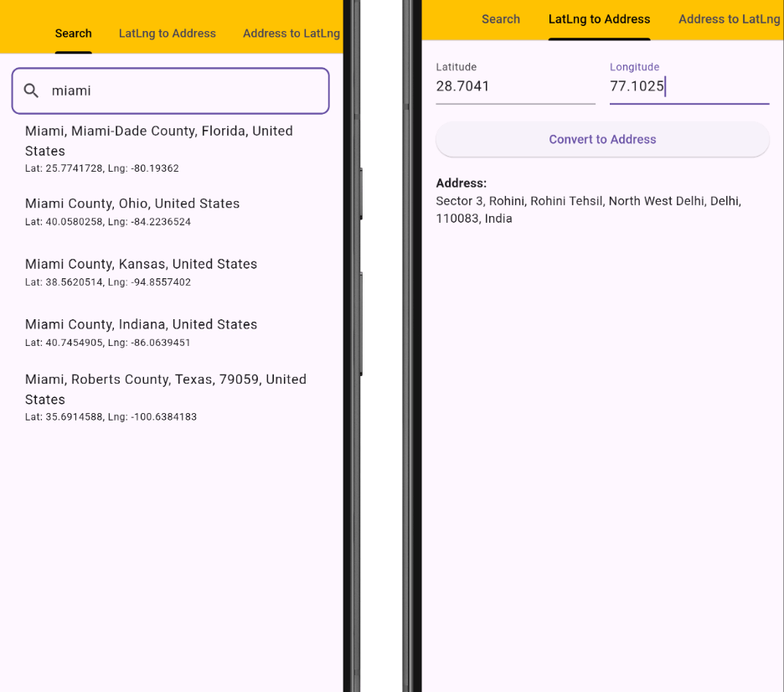Click the Sector 3, Rohini address result text
This screenshot has width=784, height=692.
(x=589, y=209)
